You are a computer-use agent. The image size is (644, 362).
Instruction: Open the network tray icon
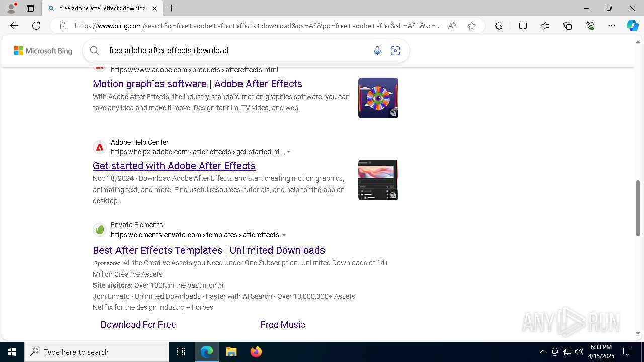[x=567, y=352]
